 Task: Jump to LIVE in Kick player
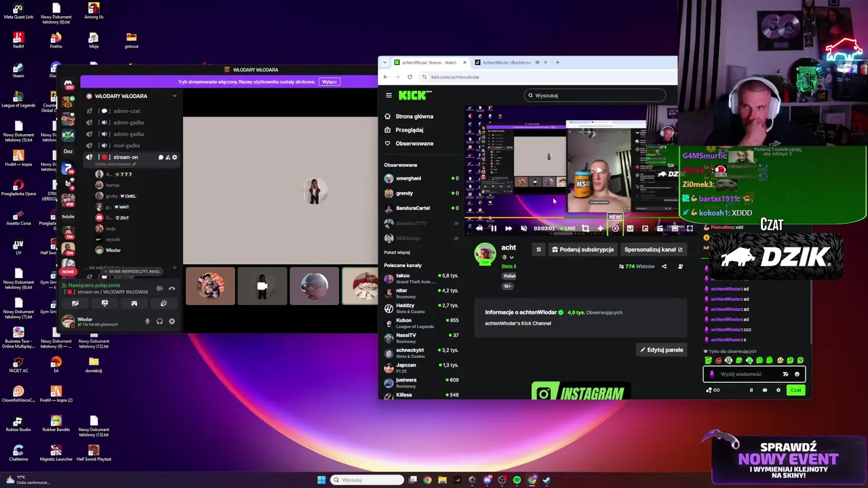point(568,228)
